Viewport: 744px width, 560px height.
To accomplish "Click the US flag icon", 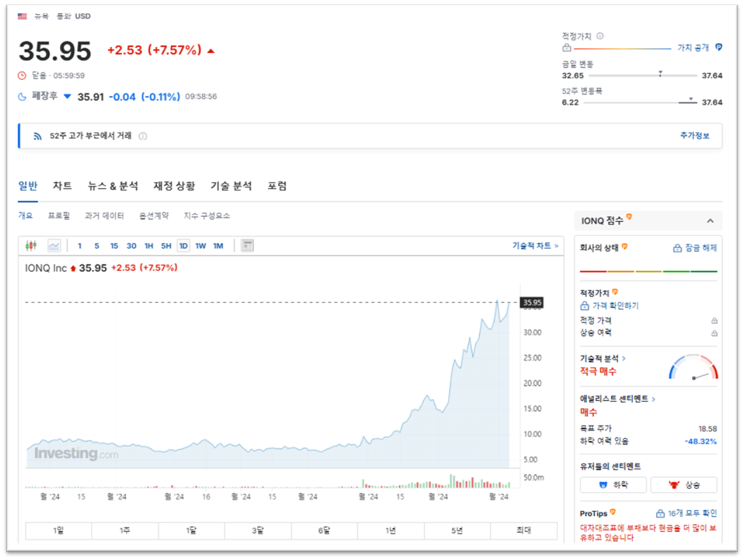I will pos(23,16).
